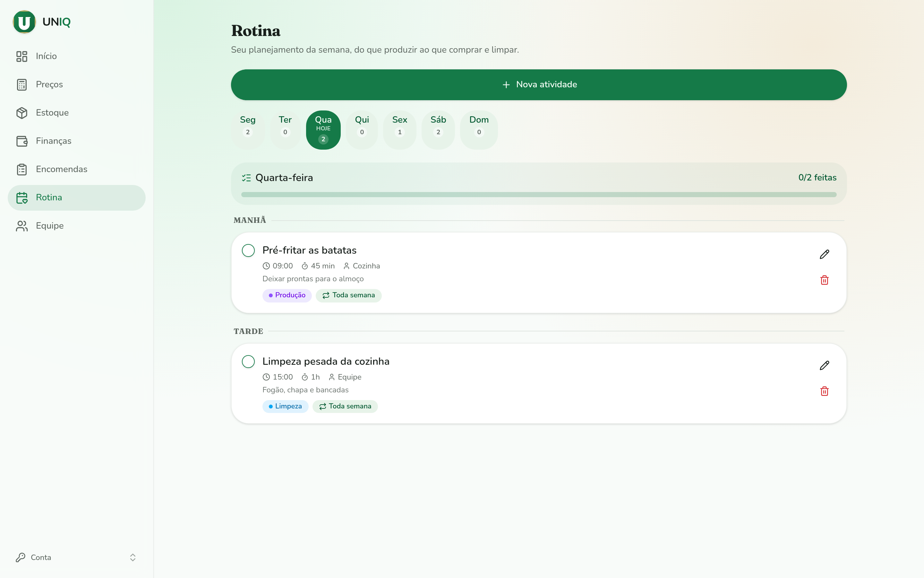This screenshot has width=924, height=578.
Task: Delete Pré-fritar as batatas with trash icon
Action: coord(824,280)
